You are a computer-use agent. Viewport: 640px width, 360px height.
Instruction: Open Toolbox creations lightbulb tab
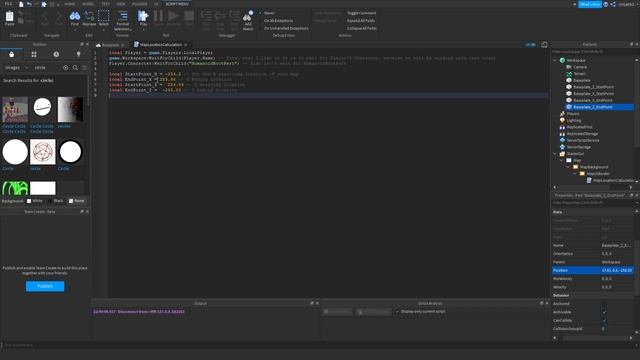[x=78, y=54]
